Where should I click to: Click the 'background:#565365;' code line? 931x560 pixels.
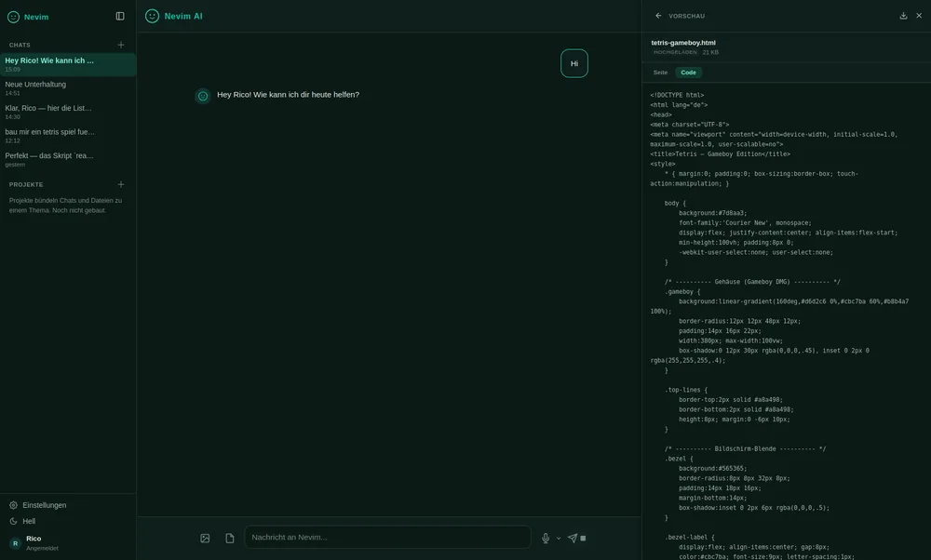click(x=713, y=469)
